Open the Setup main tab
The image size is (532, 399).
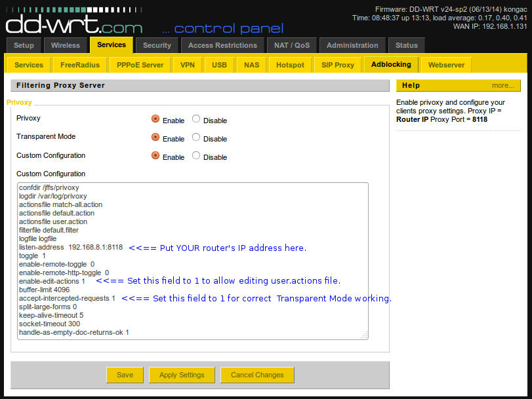(24, 45)
